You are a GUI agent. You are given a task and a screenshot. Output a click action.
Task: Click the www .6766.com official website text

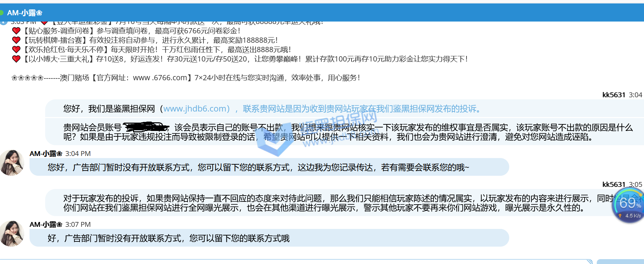click(160, 78)
